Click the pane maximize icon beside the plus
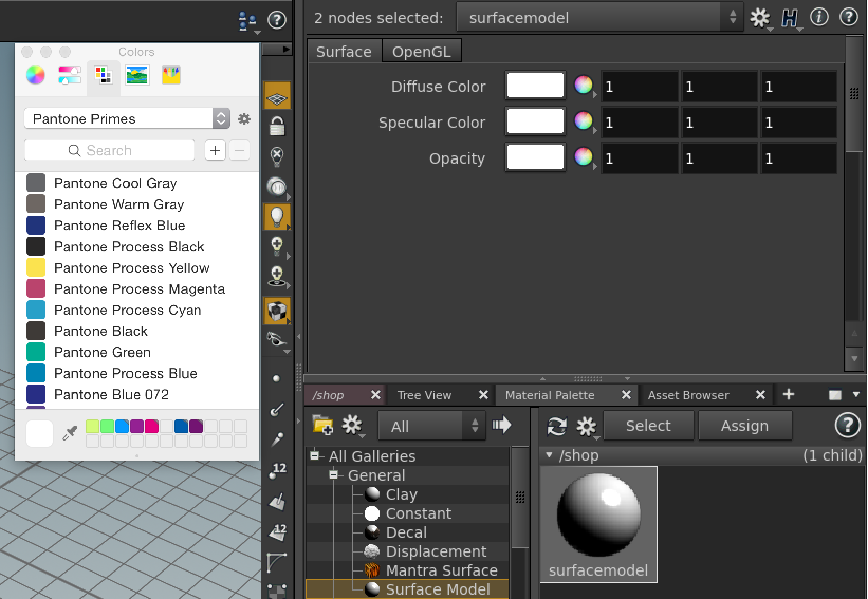868x599 pixels. (835, 395)
